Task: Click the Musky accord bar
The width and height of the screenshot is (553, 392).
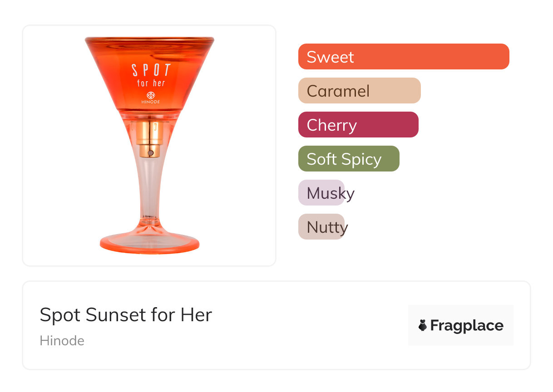Action: tap(321, 193)
